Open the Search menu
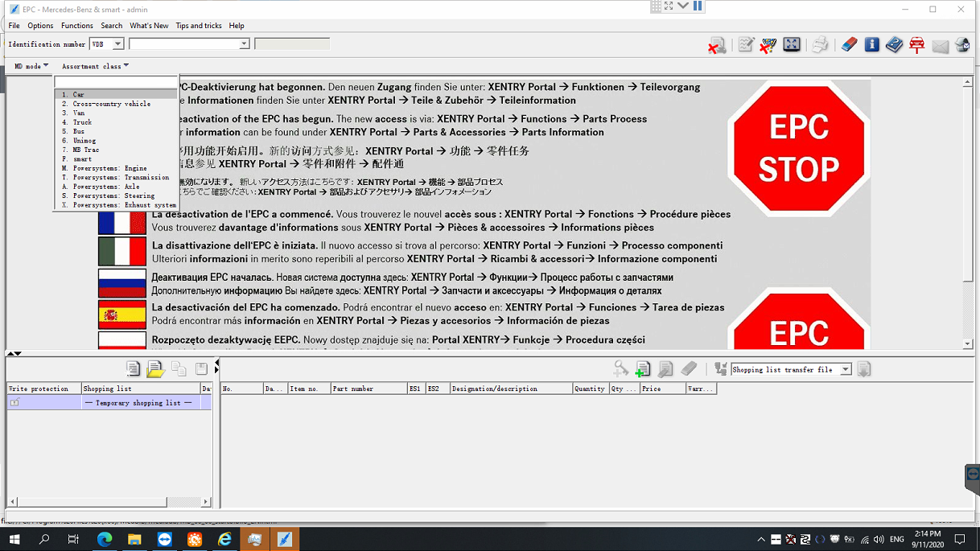Screen dimensions: 980x551 112,26
